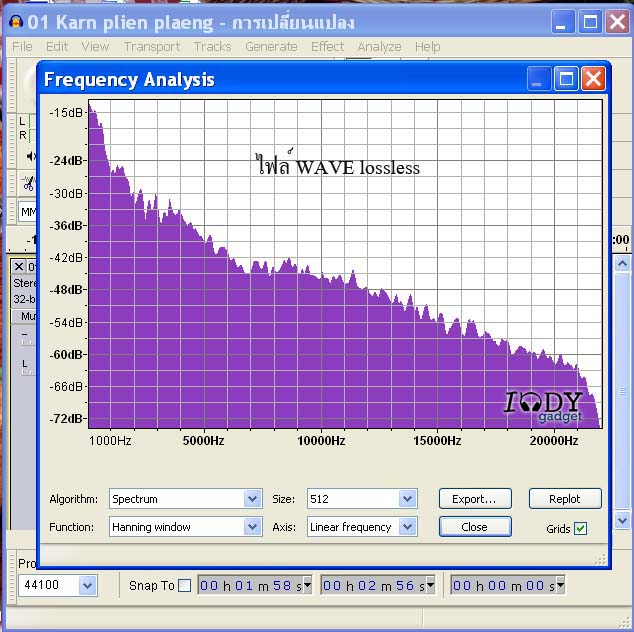Viewport: 634px width, 632px height.
Task: Click the scissors cut tool icon
Action: pyautogui.click(x=28, y=183)
